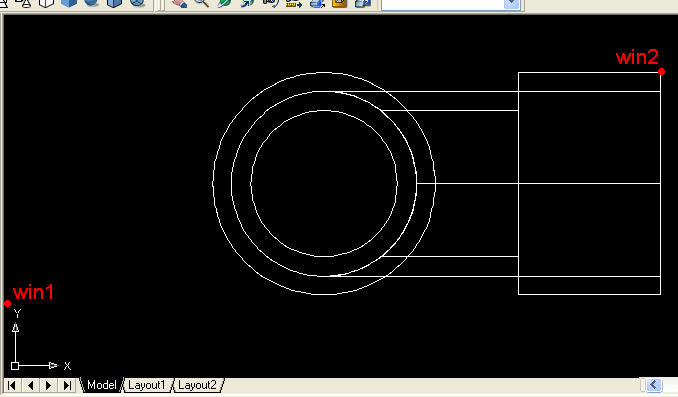Click the horizontal scrollbar left arrow
The height and width of the screenshot is (397, 678).
click(x=654, y=385)
